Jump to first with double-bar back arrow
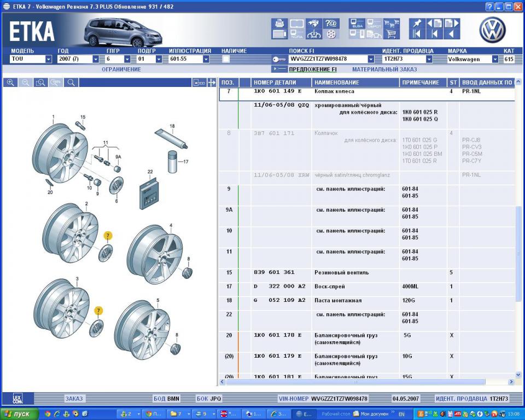Image resolution: width=525 pixels, height=420 pixels. (417, 34)
